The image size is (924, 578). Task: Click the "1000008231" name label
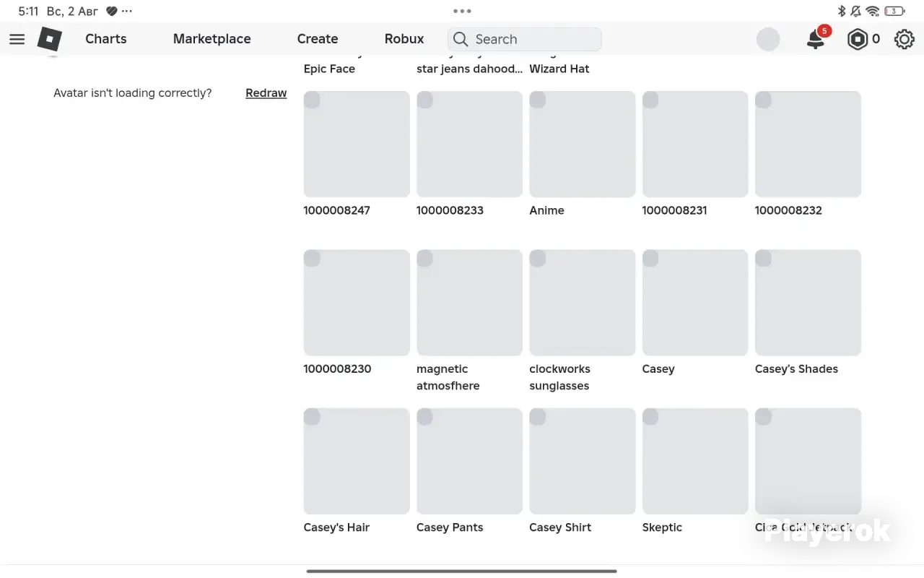pyautogui.click(x=675, y=210)
